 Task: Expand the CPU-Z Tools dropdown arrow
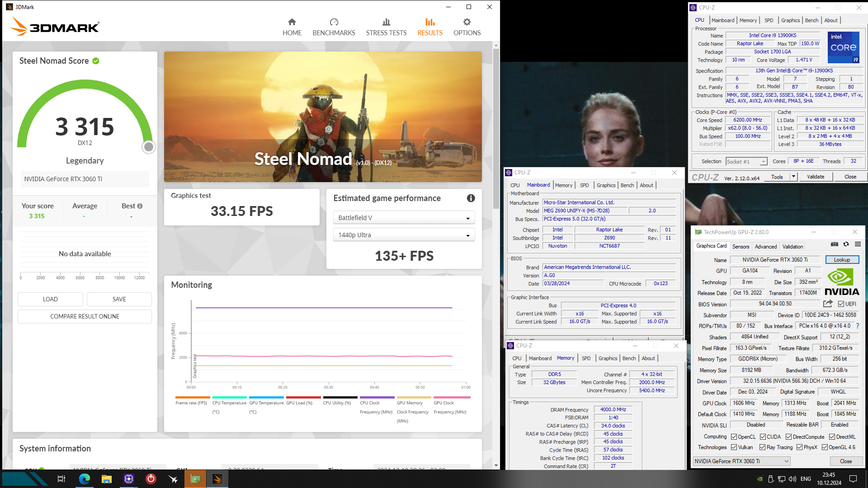(793, 177)
